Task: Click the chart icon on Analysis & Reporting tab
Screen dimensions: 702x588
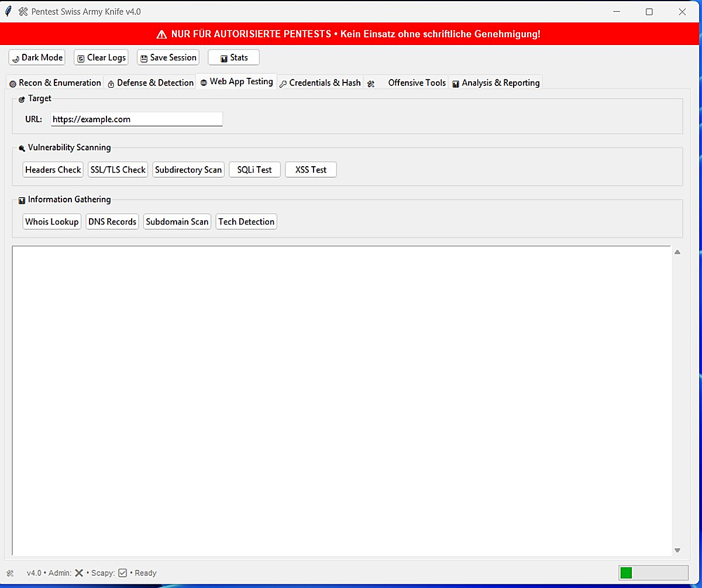Action: click(x=456, y=84)
